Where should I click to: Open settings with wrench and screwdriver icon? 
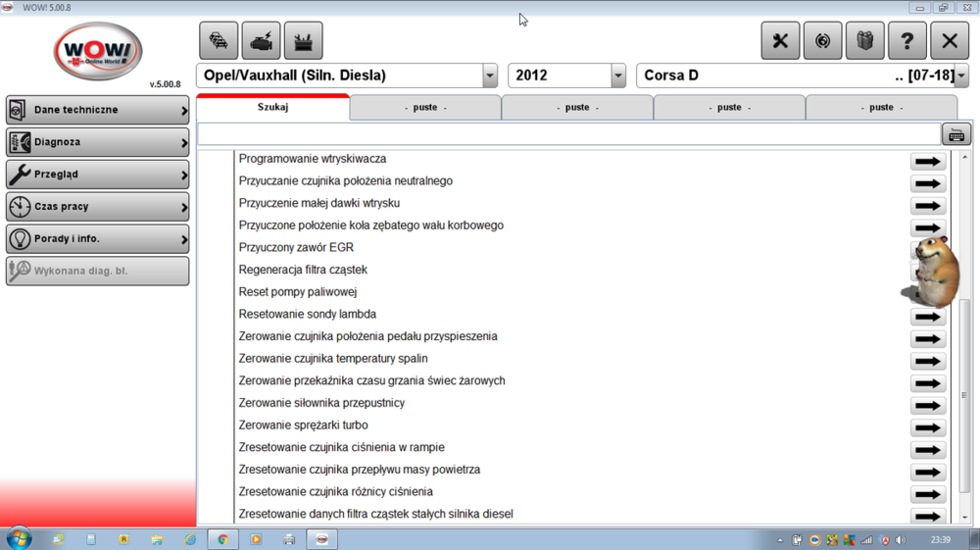point(780,41)
